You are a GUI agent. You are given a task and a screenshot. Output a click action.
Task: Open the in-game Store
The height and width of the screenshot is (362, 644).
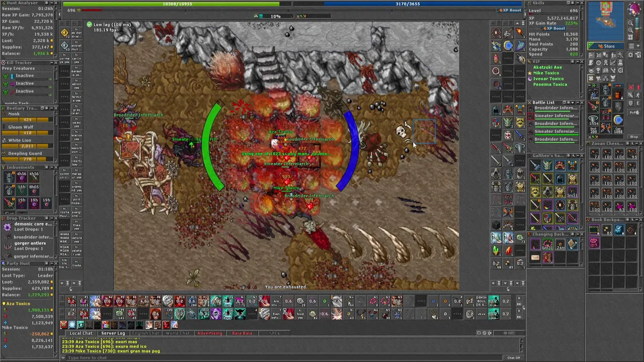point(606,46)
